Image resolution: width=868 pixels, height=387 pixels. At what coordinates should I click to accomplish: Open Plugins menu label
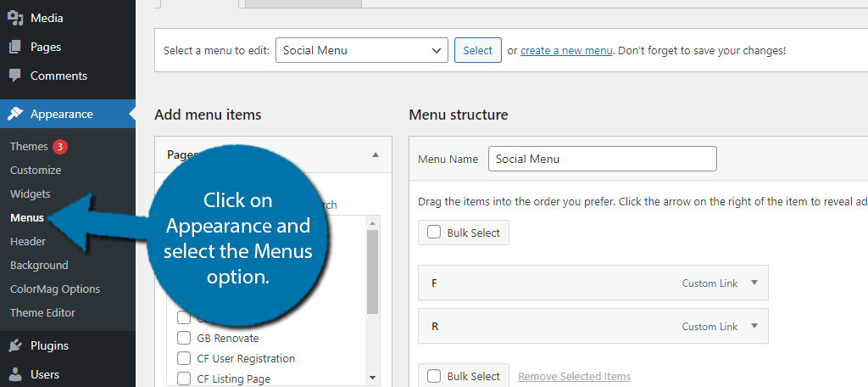tap(49, 345)
